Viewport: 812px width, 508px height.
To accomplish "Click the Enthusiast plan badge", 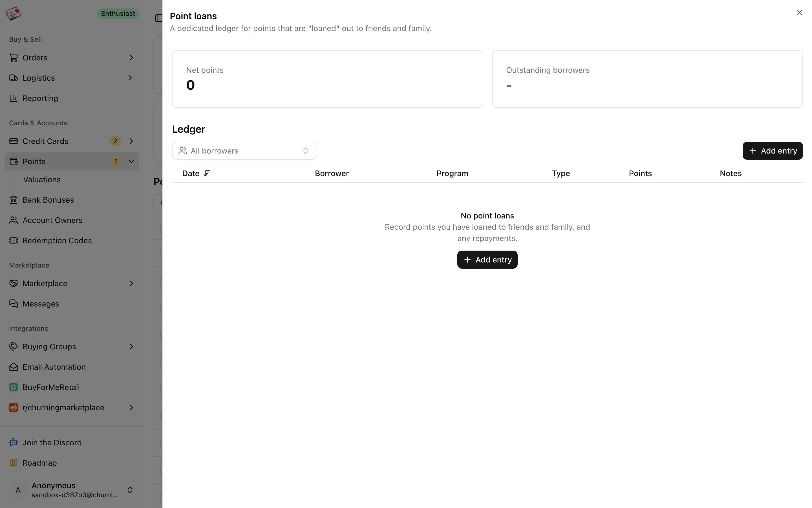I will point(118,14).
